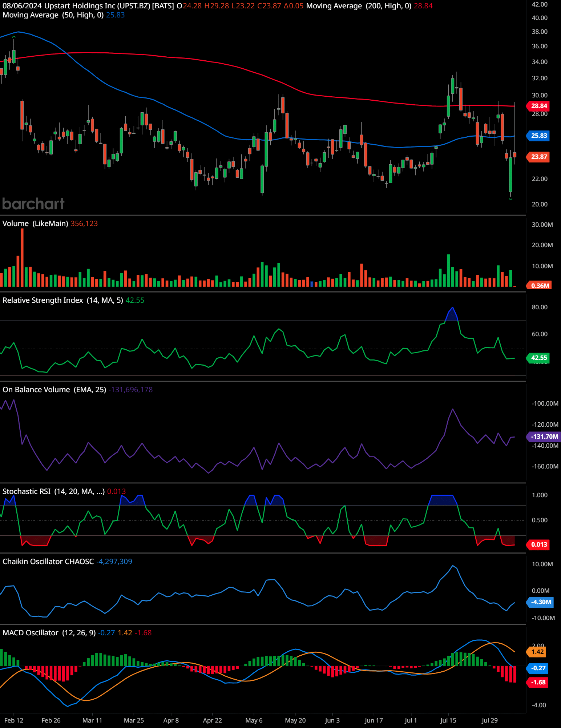This screenshot has width=561, height=728.
Task: Click the May 20 date axis label
Action: pos(295,720)
